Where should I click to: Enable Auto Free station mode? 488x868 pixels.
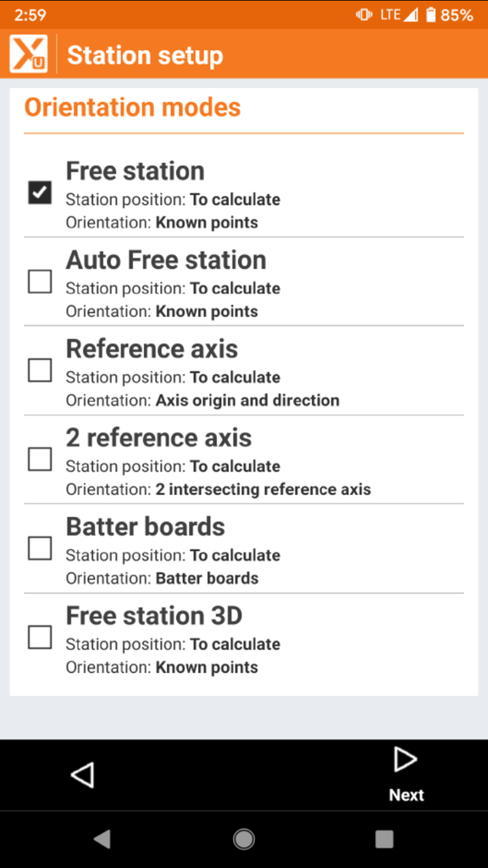(39, 281)
